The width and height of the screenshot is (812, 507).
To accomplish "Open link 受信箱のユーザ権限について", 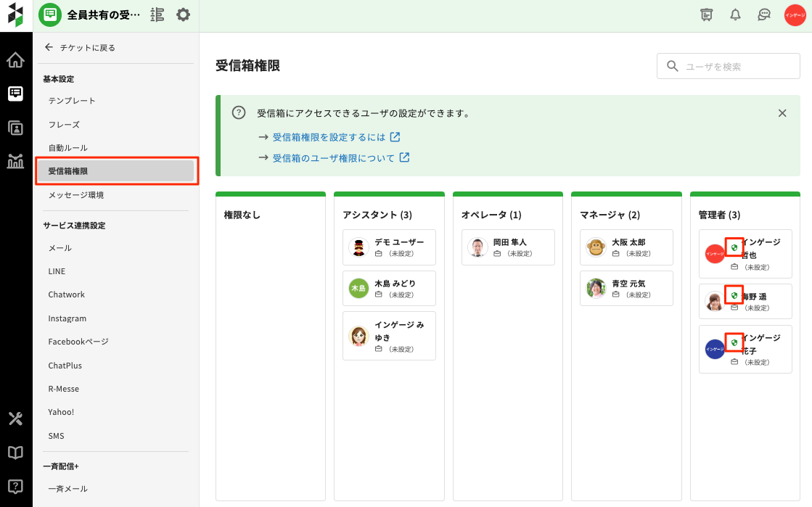I will pyautogui.click(x=334, y=158).
